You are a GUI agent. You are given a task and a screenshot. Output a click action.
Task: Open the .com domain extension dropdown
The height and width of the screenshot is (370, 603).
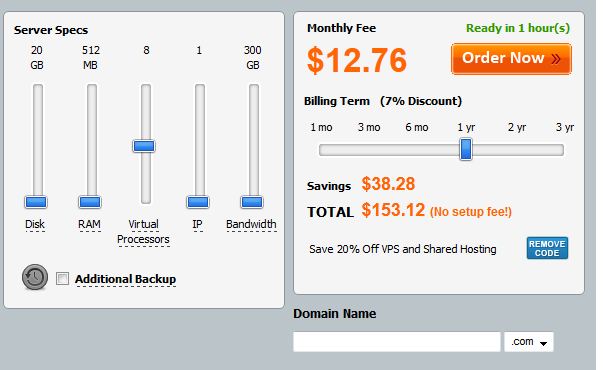529,342
